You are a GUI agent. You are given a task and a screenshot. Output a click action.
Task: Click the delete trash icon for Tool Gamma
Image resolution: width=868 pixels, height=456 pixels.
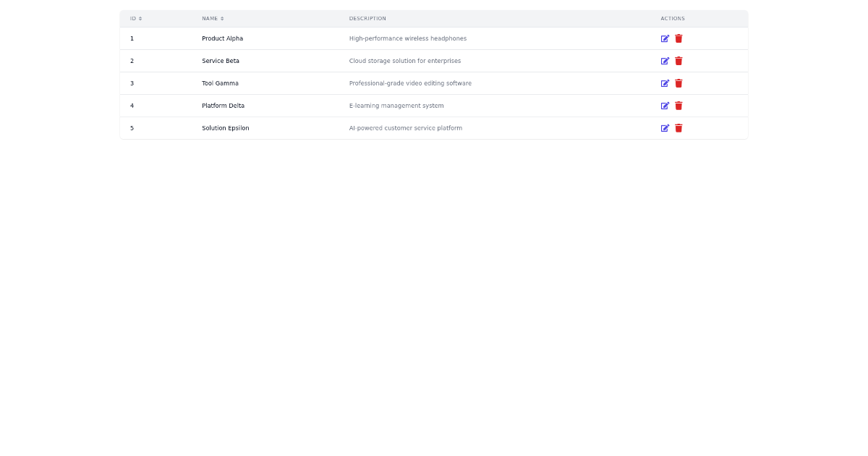click(678, 83)
